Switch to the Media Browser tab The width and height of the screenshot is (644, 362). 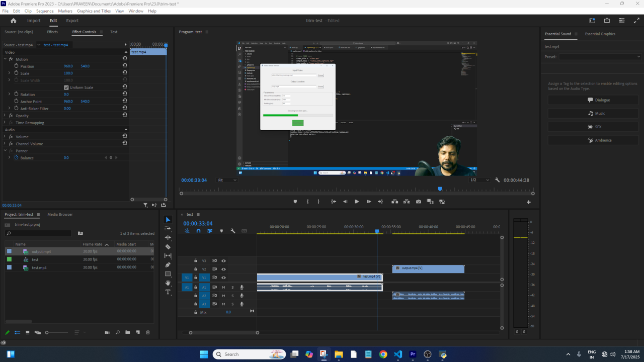pyautogui.click(x=60, y=214)
